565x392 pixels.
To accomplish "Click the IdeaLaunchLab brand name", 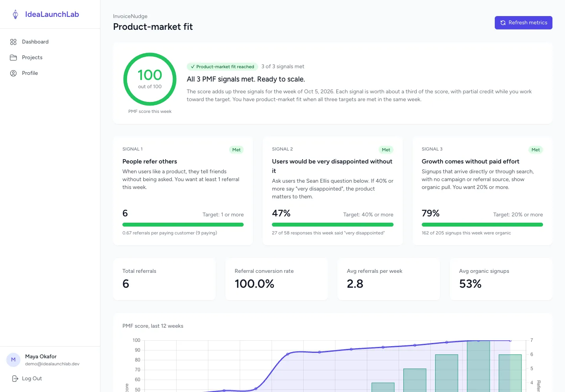I will 52,15.
